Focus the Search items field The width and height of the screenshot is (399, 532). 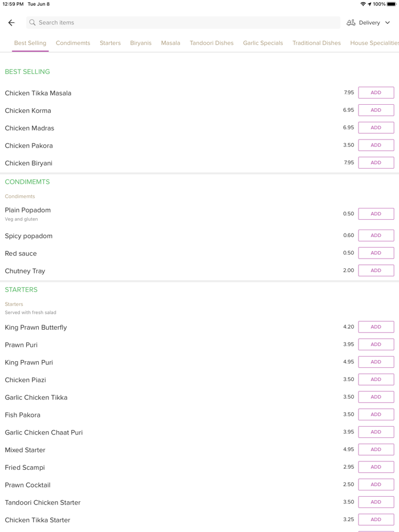(182, 23)
